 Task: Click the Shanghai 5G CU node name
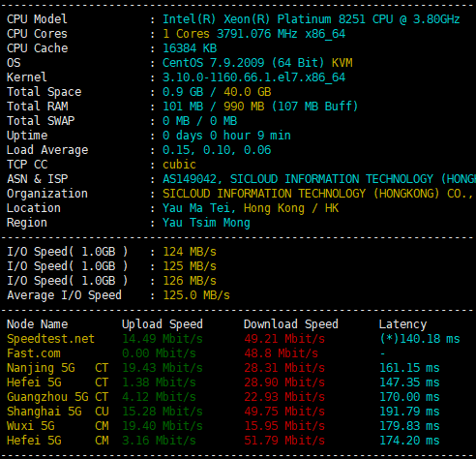pyautogui.click(x=58, y=412)
